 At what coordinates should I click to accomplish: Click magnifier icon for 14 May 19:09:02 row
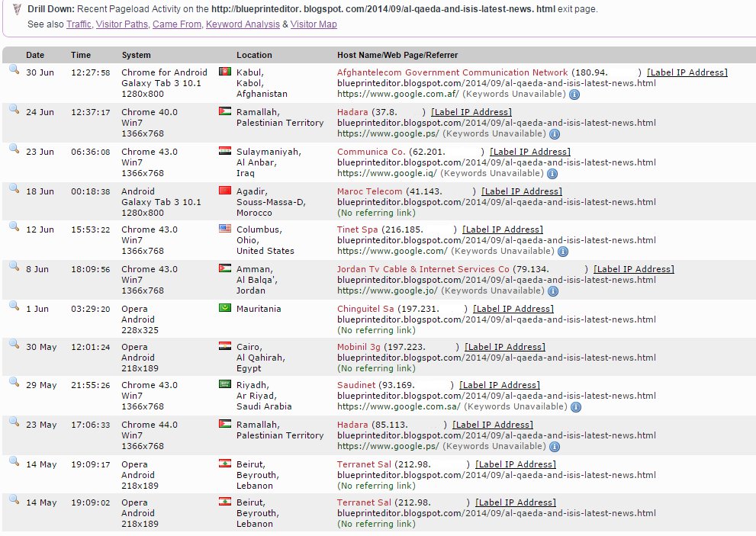14,499
